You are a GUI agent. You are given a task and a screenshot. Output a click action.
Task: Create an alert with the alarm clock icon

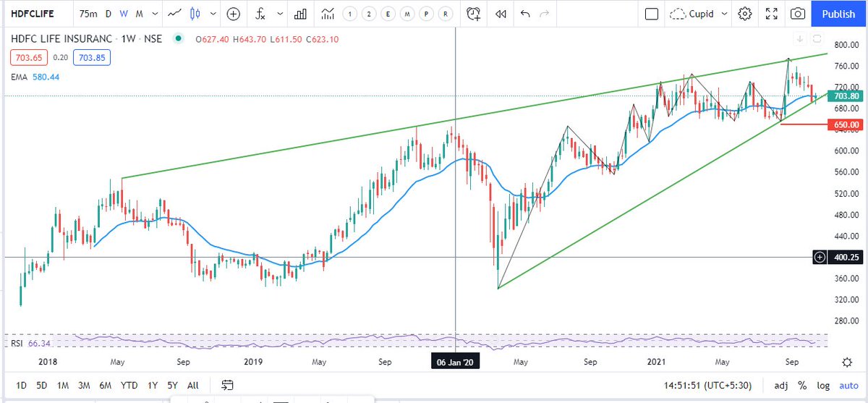pyautogui.click(x=474, y=14)
